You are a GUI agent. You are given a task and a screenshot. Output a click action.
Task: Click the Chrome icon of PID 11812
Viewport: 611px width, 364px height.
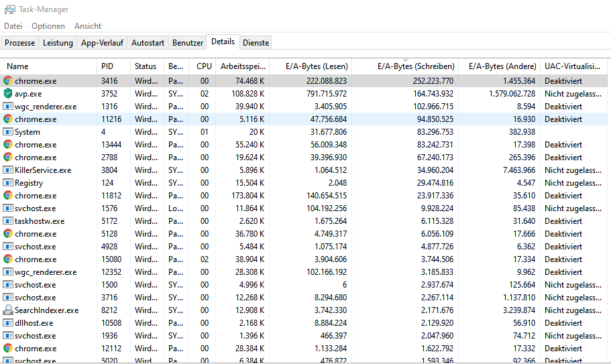(8, 196)
